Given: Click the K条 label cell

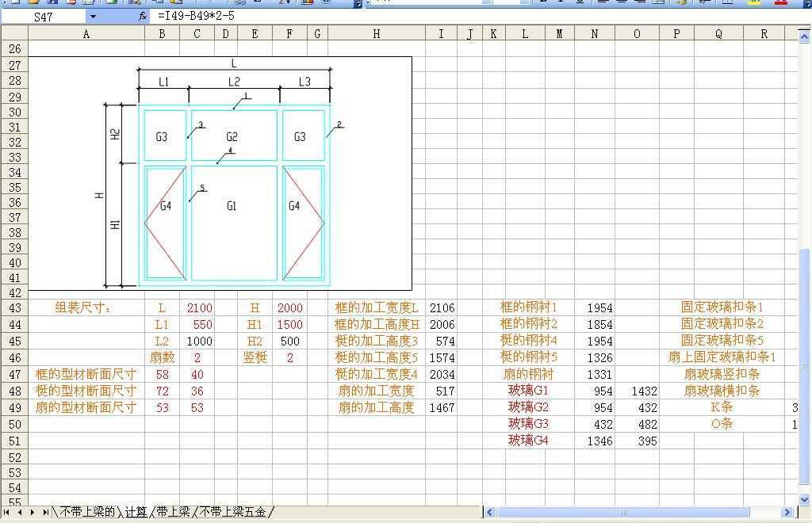Looking at the screenshot, I should (722, 407).
